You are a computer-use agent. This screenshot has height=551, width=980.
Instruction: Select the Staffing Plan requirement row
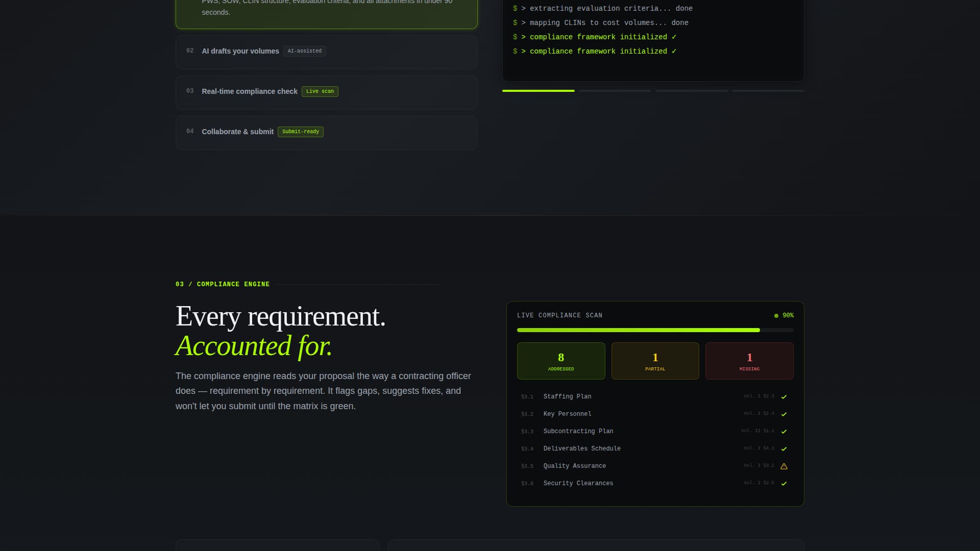655,396
